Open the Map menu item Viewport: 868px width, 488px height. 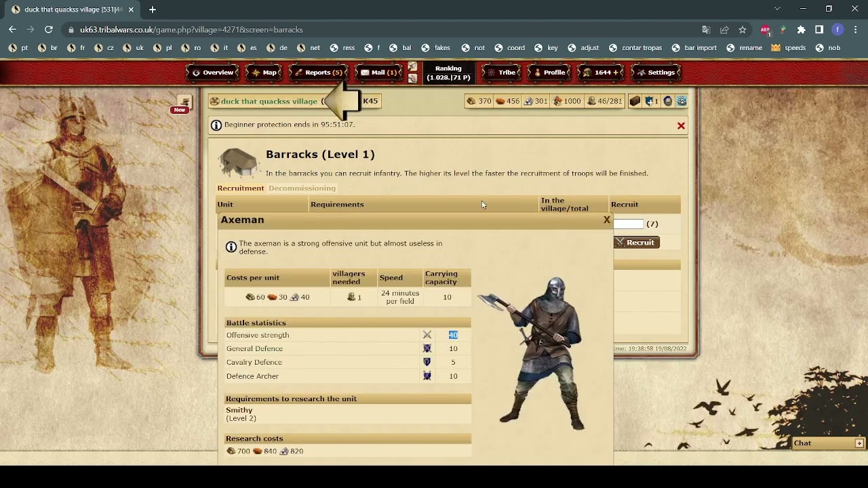(264, 73)
